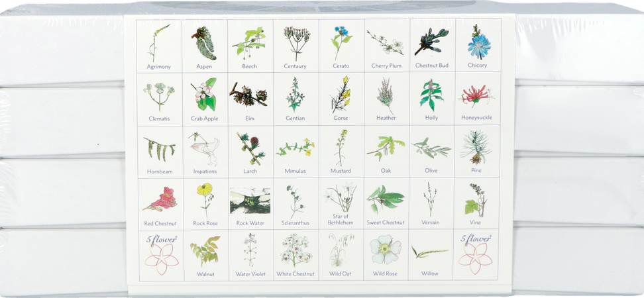Select the Oak leaves drawing
This screenshot has height=298, width=644.
(386, 148)
